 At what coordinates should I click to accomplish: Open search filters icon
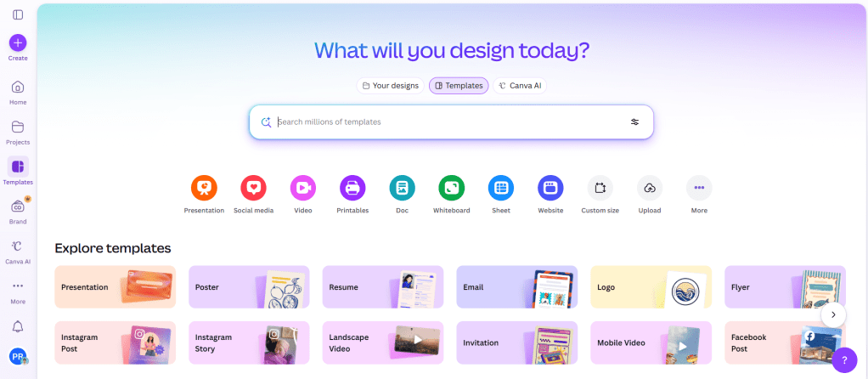(634, 122)
